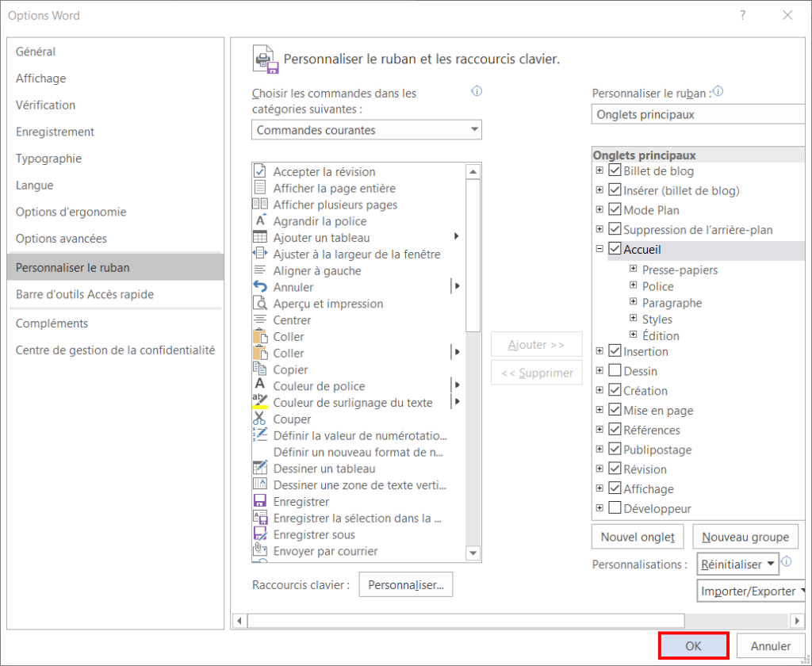
Task: Click horizontal scrollbar right arrow
Action: point(798,621)
